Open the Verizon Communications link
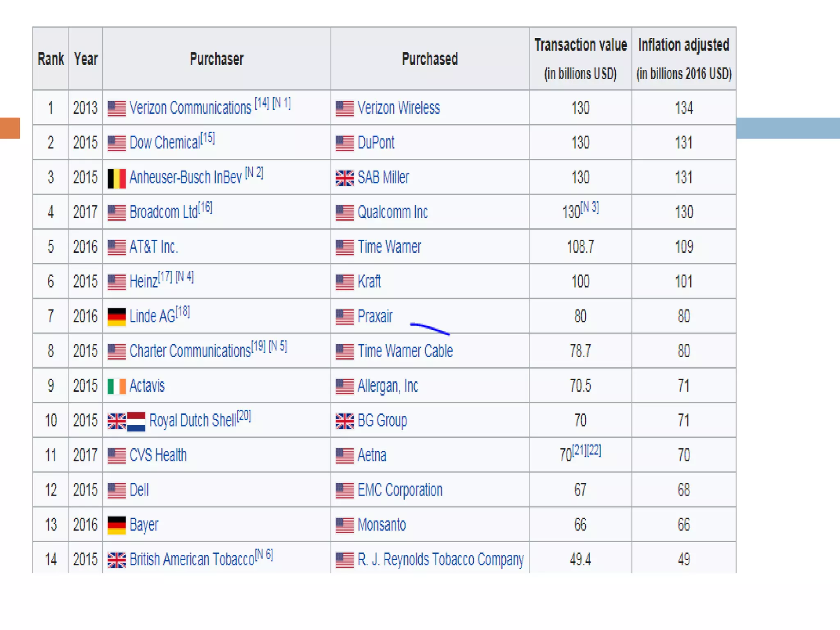Image resolution: width=840 pixels, height=630 pixels. [190, 108]
